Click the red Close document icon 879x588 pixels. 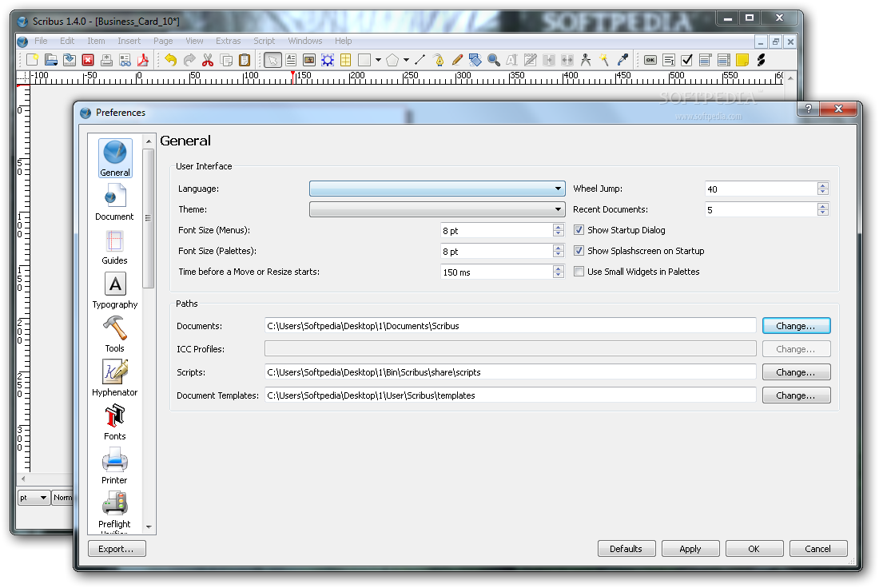click(x=88, y=60)
